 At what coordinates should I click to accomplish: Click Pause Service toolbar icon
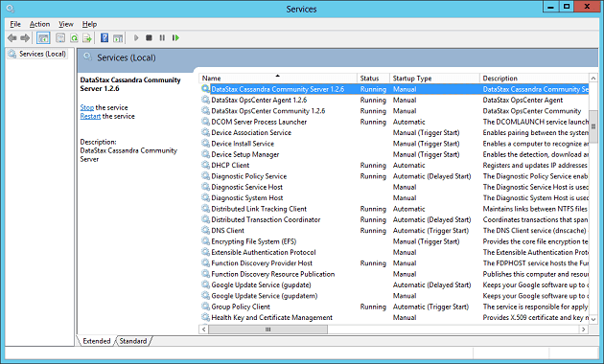tap(162, 37)
